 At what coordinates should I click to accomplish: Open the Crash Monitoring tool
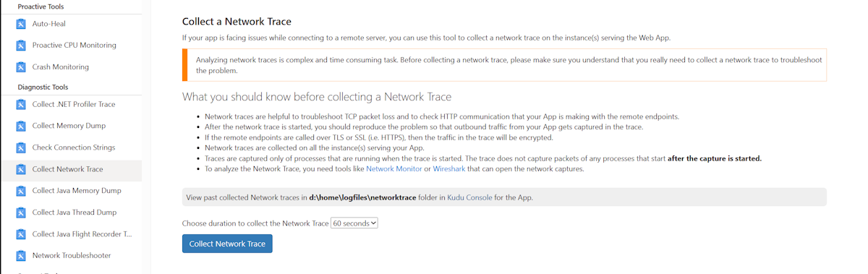[71, 67]
